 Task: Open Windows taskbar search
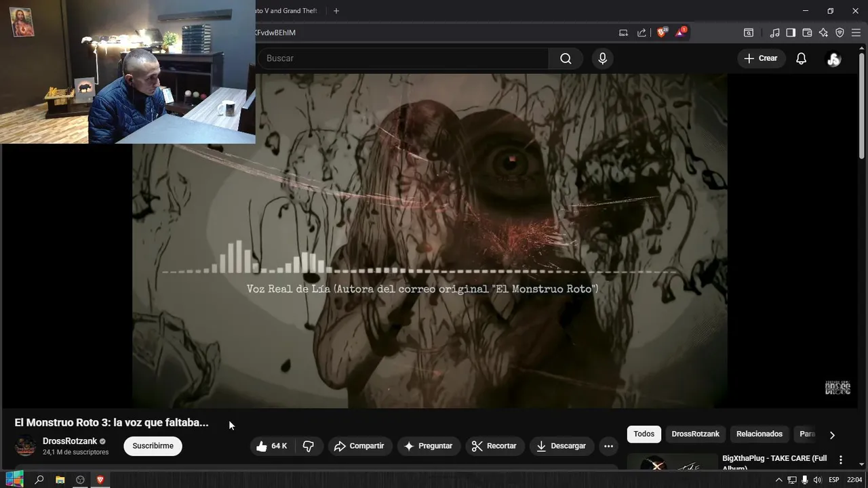(39, 480)
